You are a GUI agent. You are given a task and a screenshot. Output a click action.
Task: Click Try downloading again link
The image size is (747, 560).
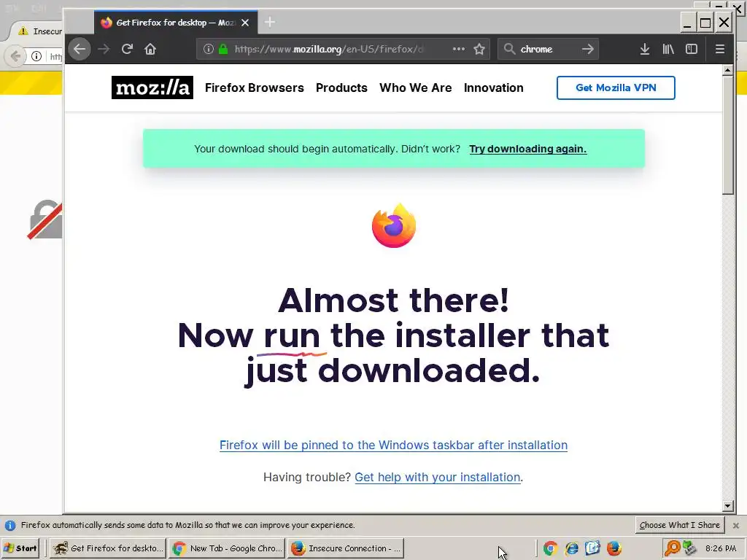click(528, 149)
